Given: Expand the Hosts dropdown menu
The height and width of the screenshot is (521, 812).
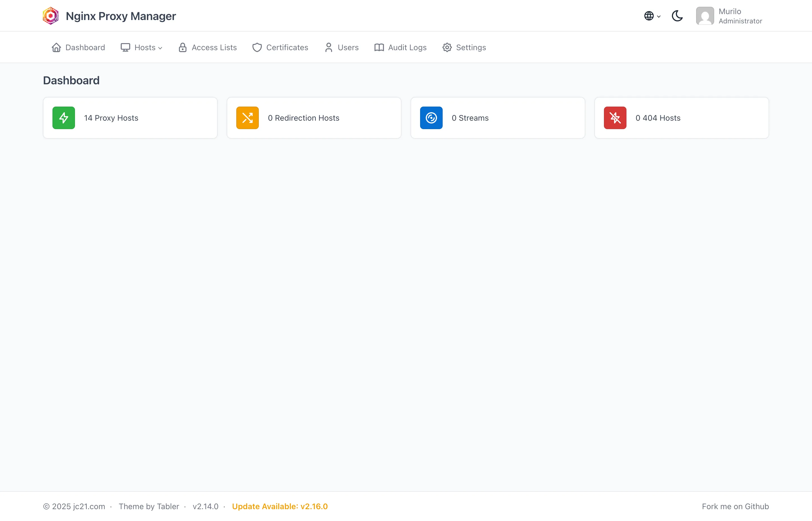Looking at the screenshot, I should [x=142, y=47].
